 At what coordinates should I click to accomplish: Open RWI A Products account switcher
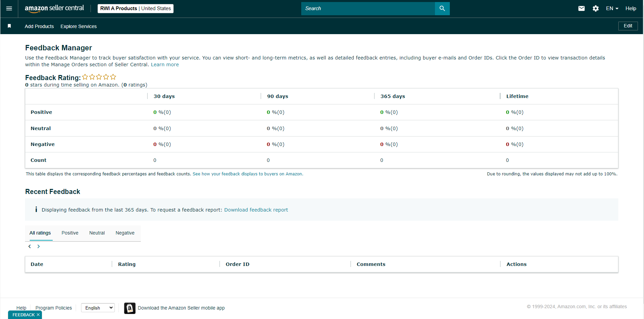(135, 8)
